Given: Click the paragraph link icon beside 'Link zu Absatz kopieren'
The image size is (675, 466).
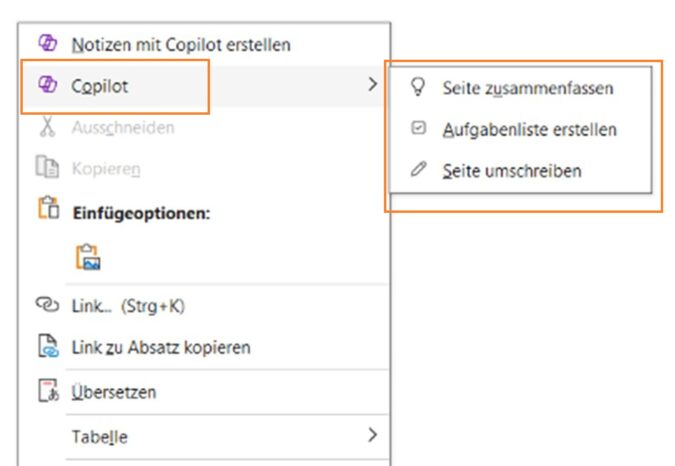Looking at the screenshot, I should [x=47, y=348].
